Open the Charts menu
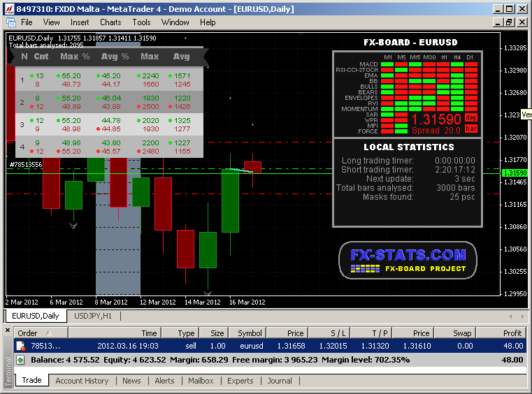Screen dimensions: 532x394 point(110,22)
